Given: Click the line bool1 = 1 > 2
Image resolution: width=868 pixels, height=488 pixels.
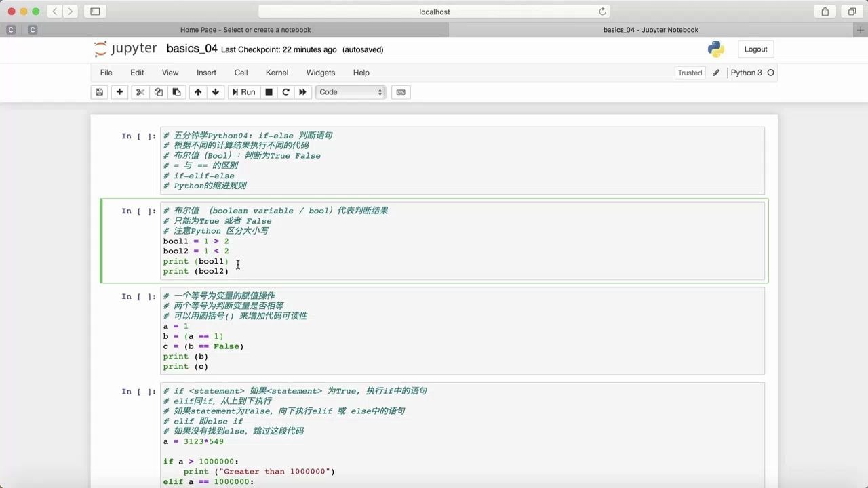Looking at the screenshot, I should [x=196, y=241].
